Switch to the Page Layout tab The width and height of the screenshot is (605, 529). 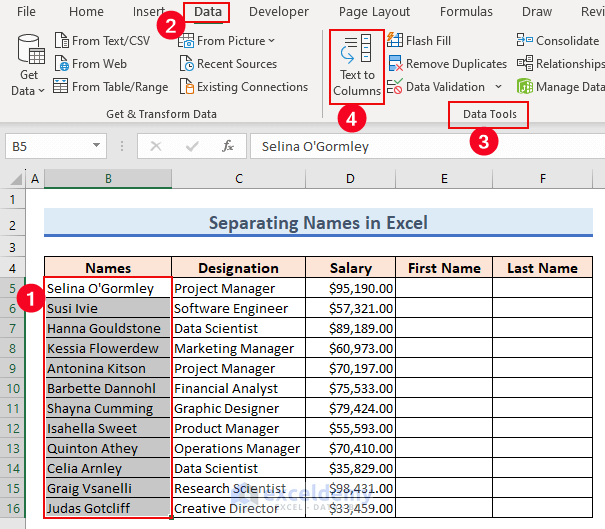click(374, 12)
